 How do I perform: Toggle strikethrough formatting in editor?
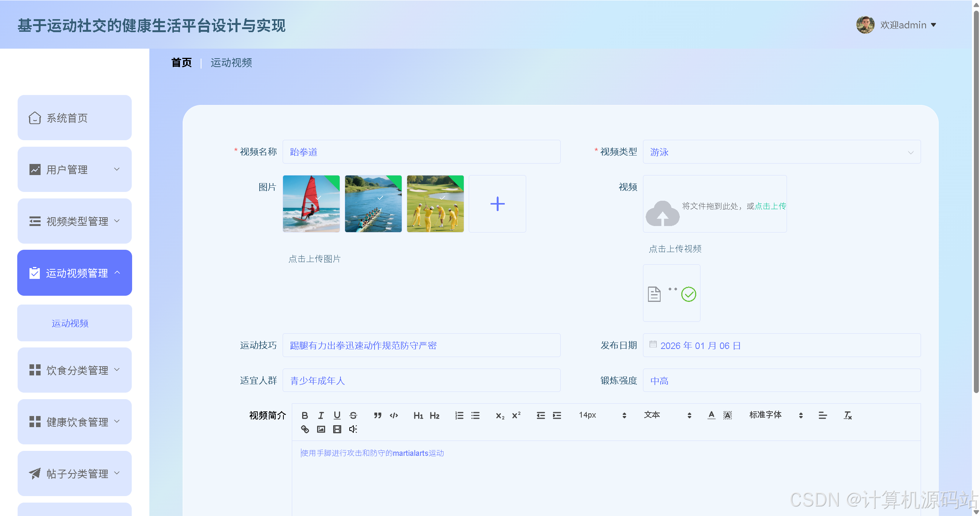[x=353, y=415]
